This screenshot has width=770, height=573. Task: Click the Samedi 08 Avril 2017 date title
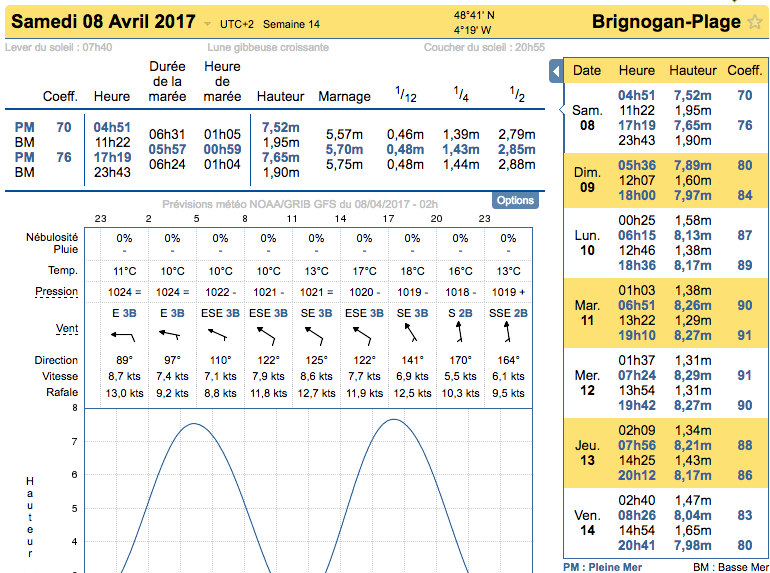(103, 22)
